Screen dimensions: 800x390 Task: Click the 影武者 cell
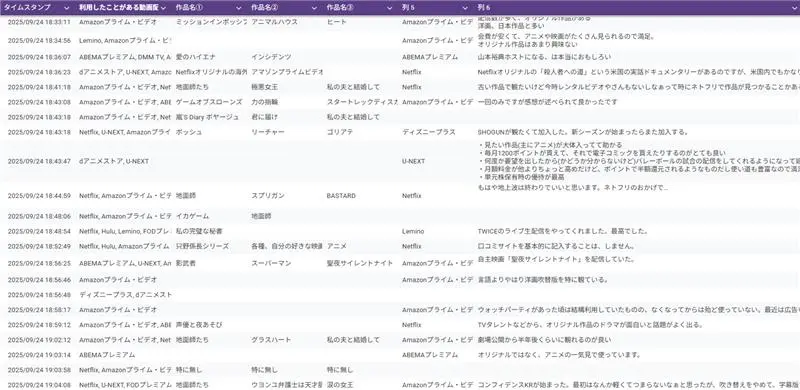point(186,263)
